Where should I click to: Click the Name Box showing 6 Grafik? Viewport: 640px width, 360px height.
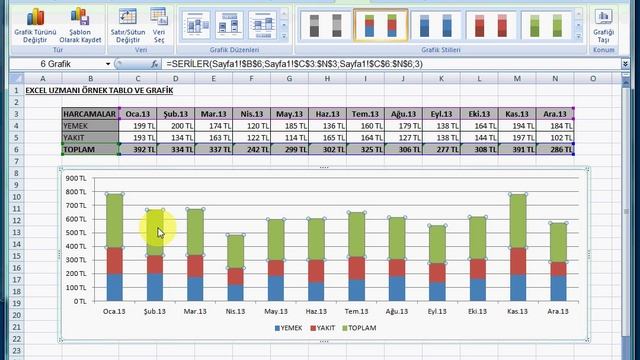tap(56, 64)
